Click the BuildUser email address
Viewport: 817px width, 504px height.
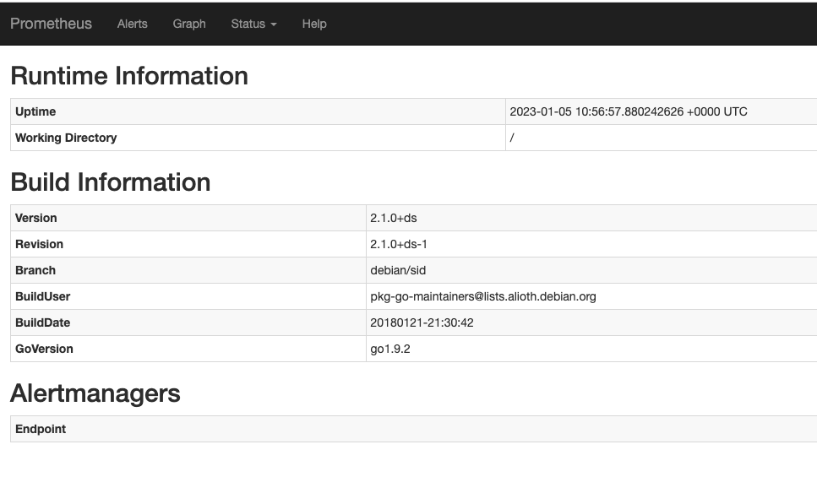pyautogui.click(x=483, y=296)
